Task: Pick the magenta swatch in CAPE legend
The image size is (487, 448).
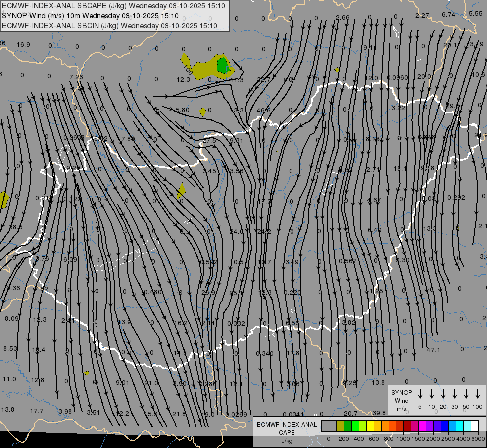Action: coord(422,426)
